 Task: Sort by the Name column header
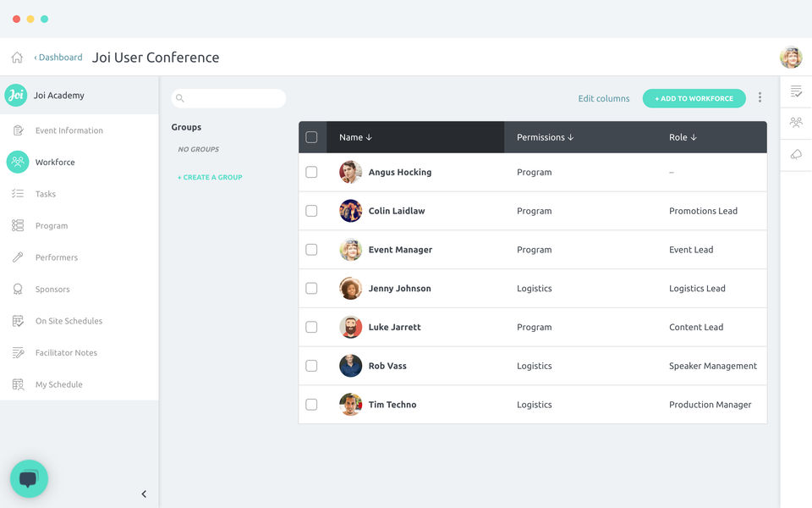(x=355, y=137)
